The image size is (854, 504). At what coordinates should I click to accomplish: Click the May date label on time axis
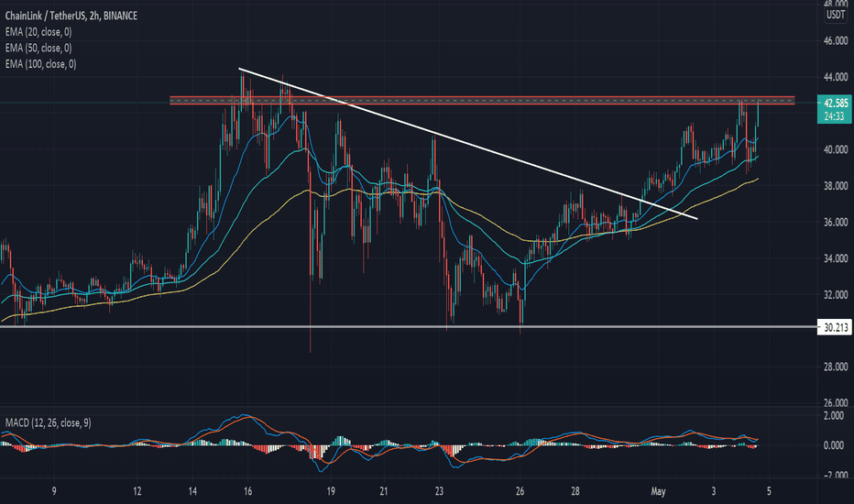point(658,491)
